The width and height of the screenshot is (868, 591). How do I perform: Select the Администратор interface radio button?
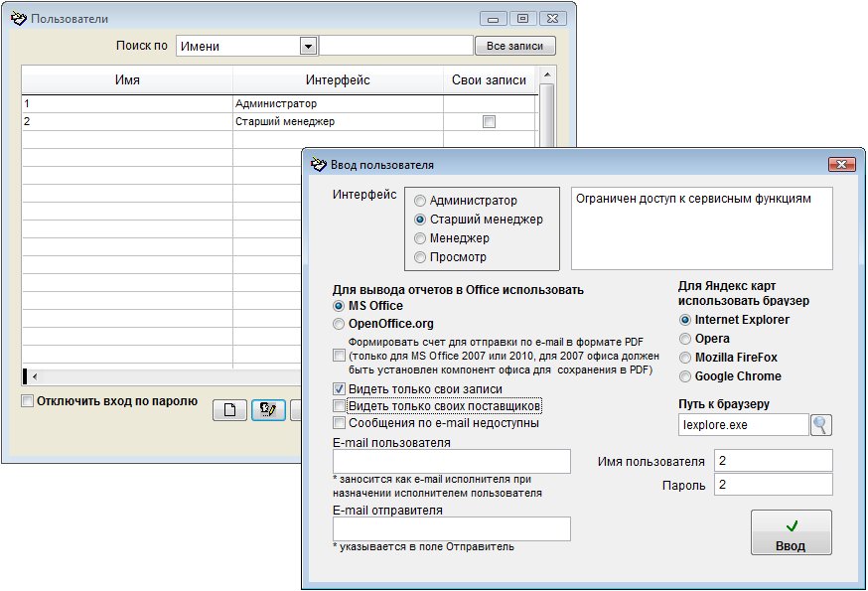(420, 201)
